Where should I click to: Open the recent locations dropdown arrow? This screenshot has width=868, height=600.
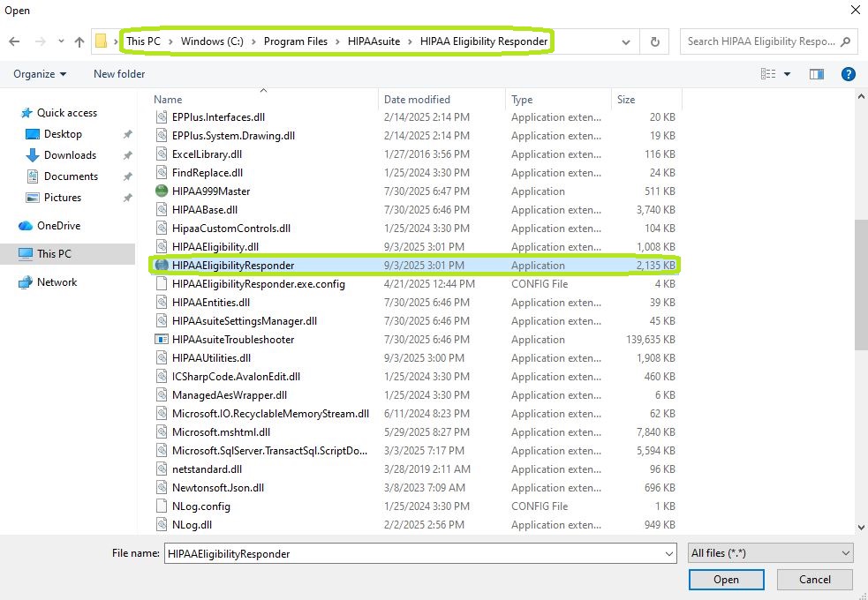pos(61,41)
